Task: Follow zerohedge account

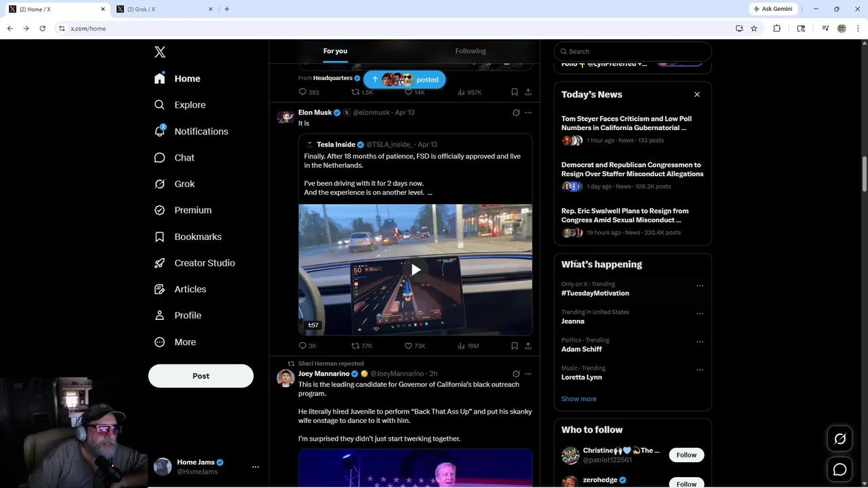Action: (x=686, y=483)
